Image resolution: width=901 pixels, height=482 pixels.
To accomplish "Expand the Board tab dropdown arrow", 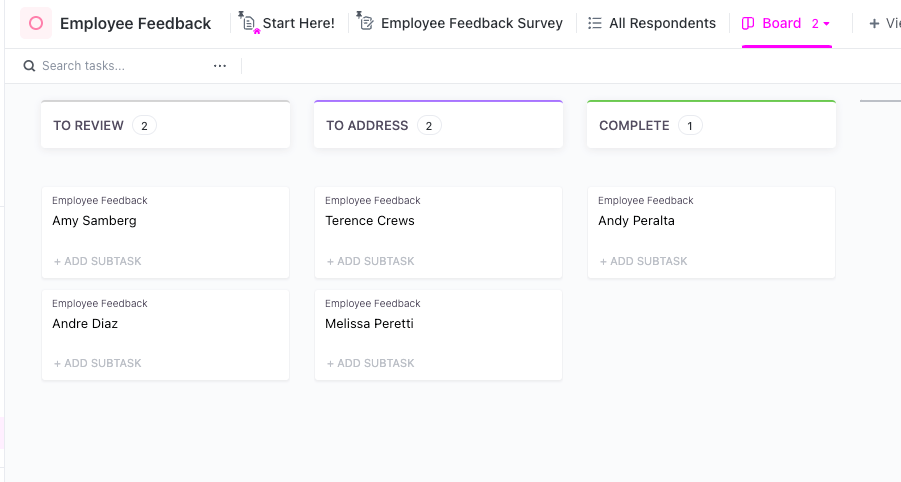I will [827, 23].
